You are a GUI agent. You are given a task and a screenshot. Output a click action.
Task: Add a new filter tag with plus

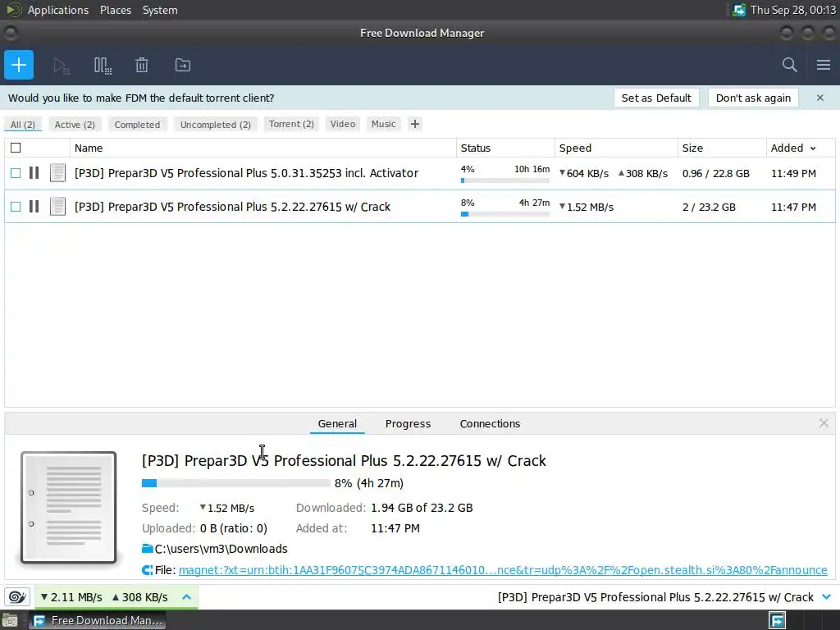click(x=414, y=124)
